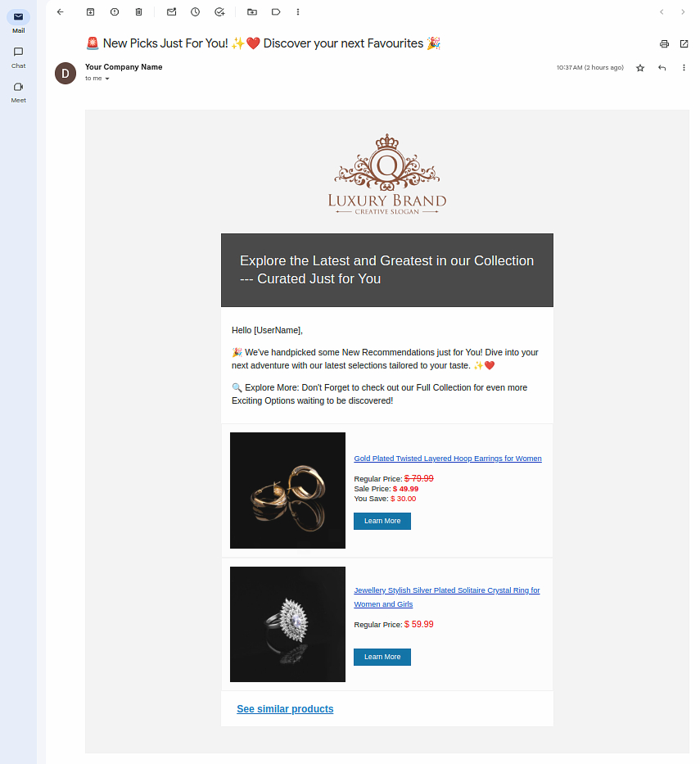
Task: Snooze this email with the clock icon
Action: 196,11
